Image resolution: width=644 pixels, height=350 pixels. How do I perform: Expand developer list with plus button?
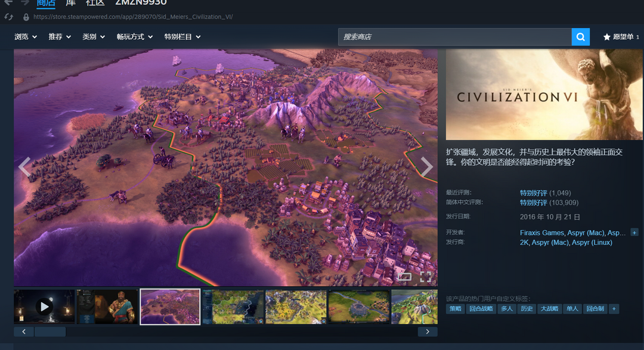pos(634,233)
